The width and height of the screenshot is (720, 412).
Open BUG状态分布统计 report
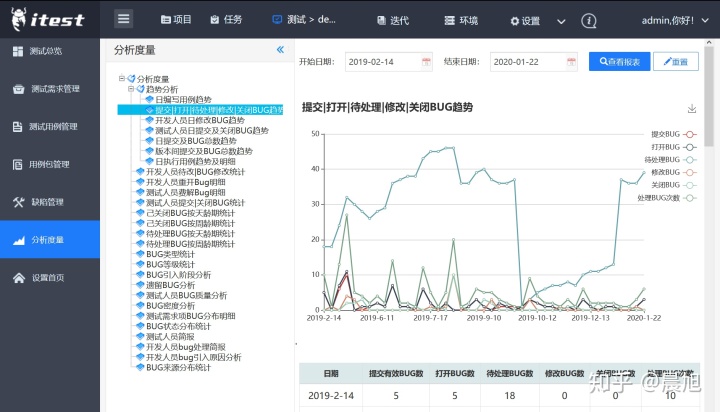tap(178, 326)
